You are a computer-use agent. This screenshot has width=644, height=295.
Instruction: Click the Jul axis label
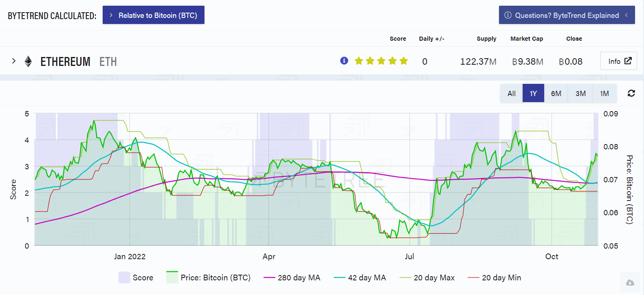409,256
